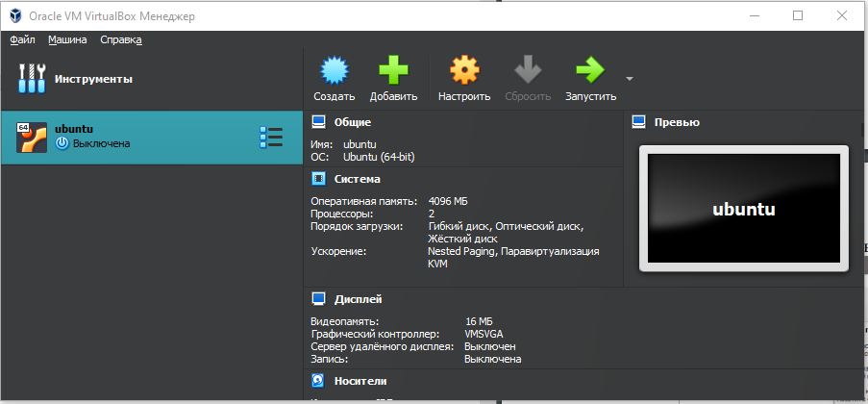Click the Система chip icon

pos(318,179)
